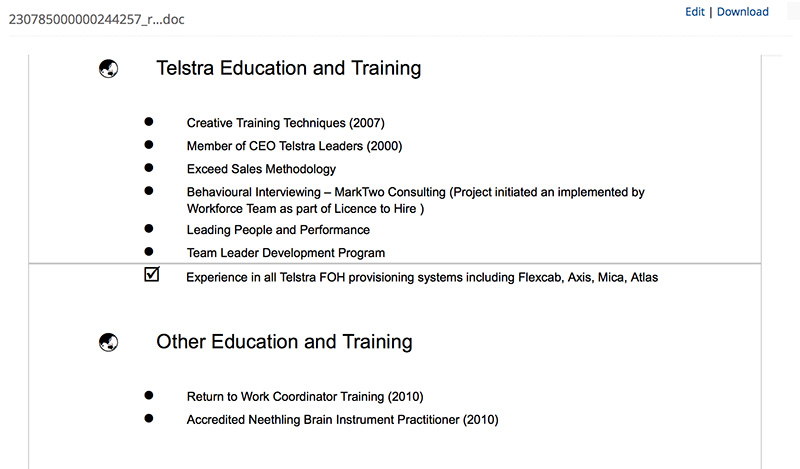The height and width of the screenshot is (469, 800).
Task: Click the bullet before Accredited Neethling Brain Instrument
Action: pyautogui.click(x=149, y=418)
